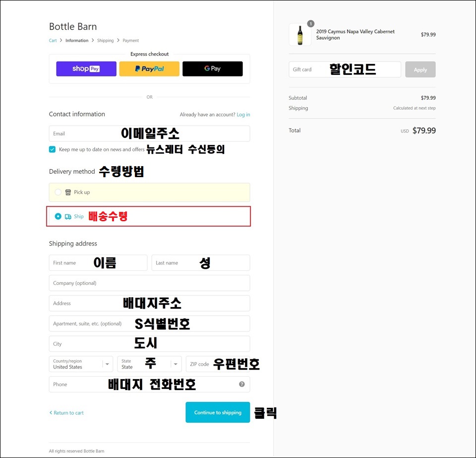Click the First name field
This screenshot has width=476, height=458.
[98, 262]
